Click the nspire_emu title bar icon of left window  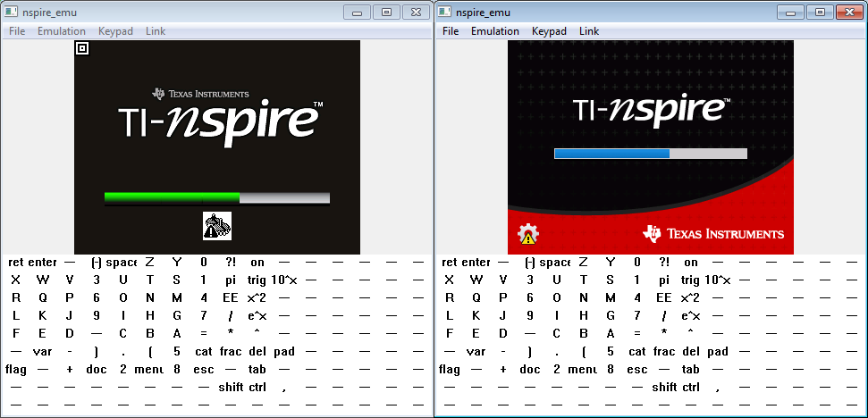point(11,13)
